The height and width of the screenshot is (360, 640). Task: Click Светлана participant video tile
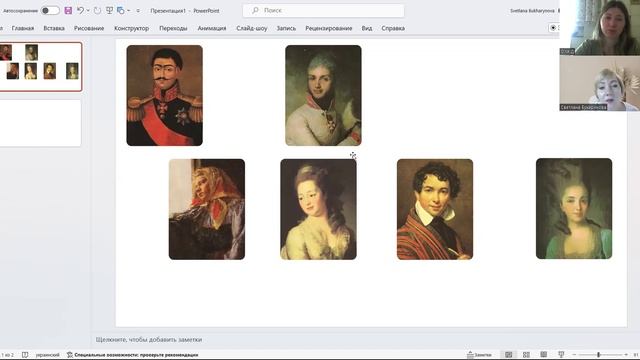click(600, 83)
